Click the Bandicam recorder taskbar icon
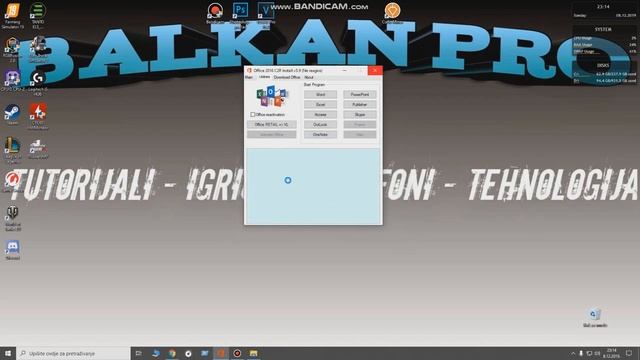640x360 pixels. pos(237,353)
